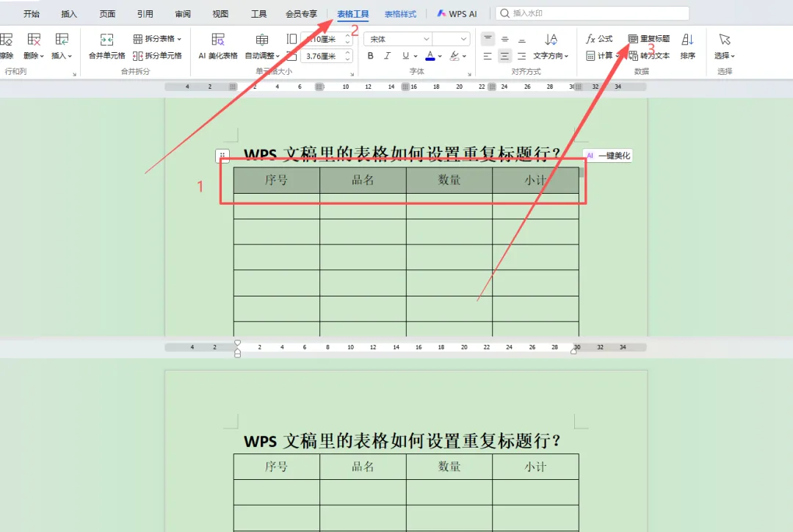The height and width of the screenshot is (532, 793).
Task: Select bottom vertical cell alignment
Action: (521, 39)
